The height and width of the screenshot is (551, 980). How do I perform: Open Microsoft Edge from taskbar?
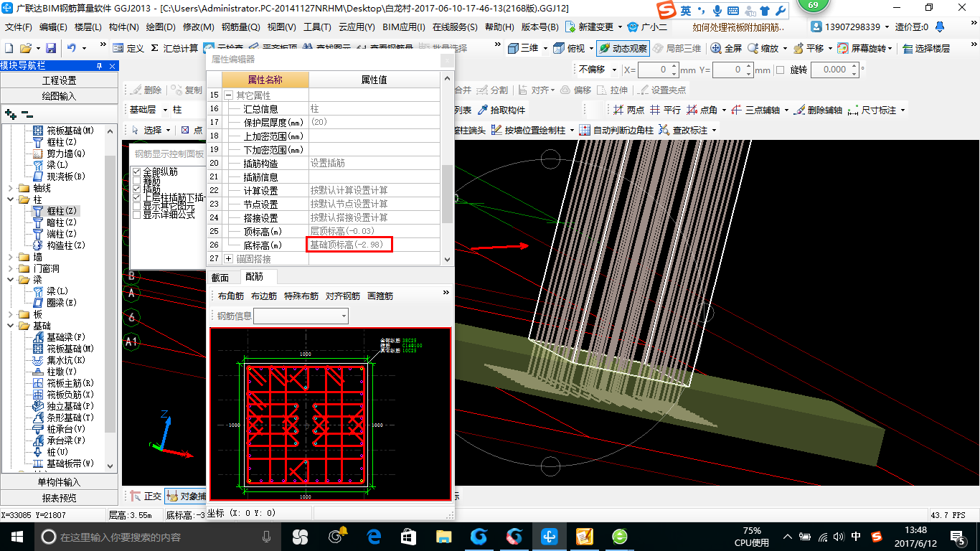[374, 536]
